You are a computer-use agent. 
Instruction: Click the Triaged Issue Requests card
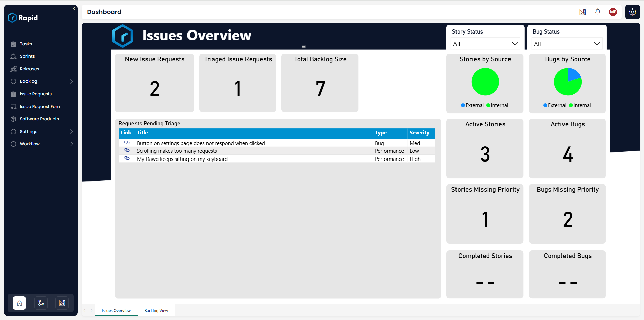238,83
